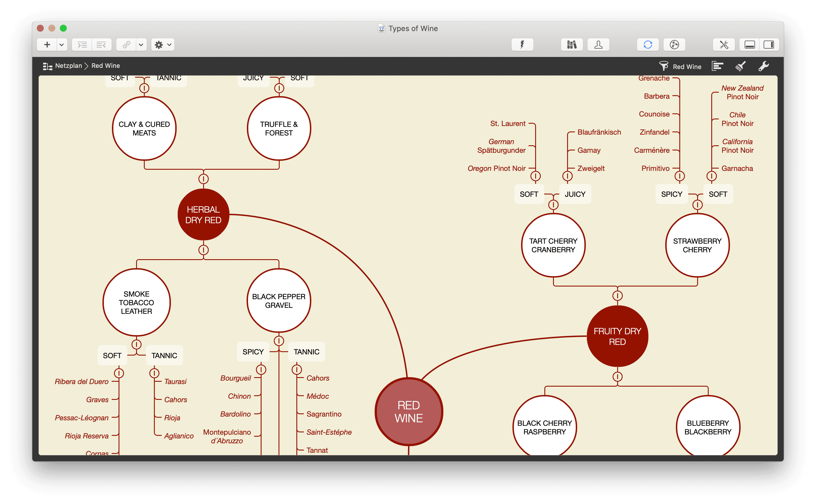Toggle the bottom panel view button

tap(749, 45)
